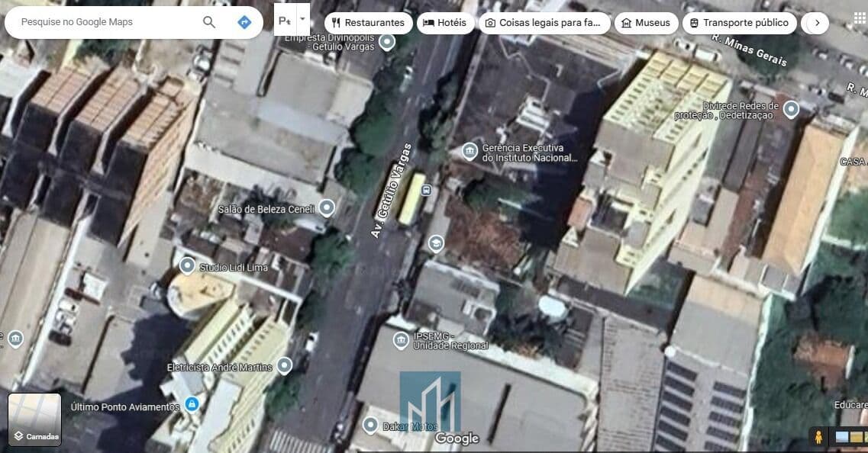Image resolution: width=868 pixels, height=453 pixels.
Task: Open the blue photo thumbnail beside Pegman
Action: click(x=842, y=437)
